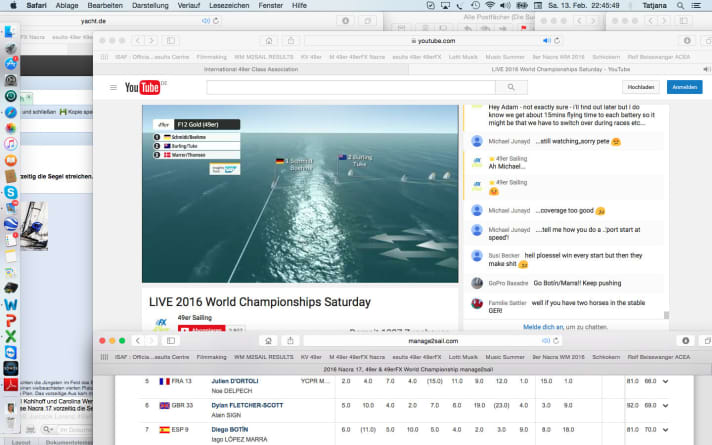The height and width of the screenshot is (445, 712).
Task: Open Filmmaking bookmark in manage2sail window
Action: point(212,357)
